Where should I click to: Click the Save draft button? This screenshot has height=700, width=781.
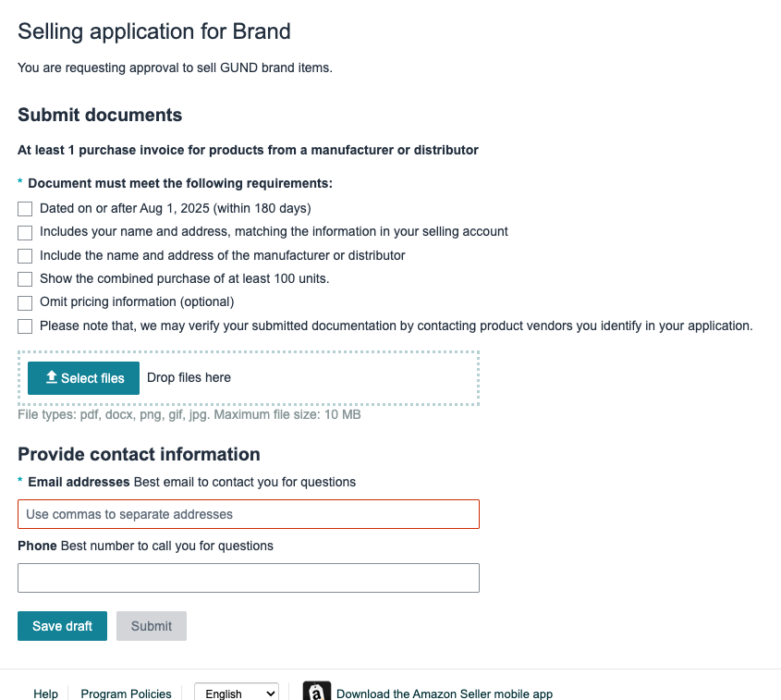click(62, 626)
